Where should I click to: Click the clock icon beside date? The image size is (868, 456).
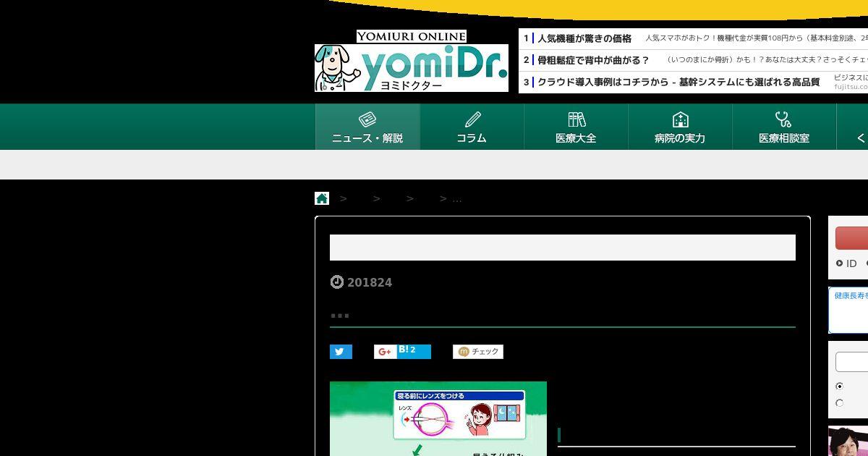tap(337, 282)
